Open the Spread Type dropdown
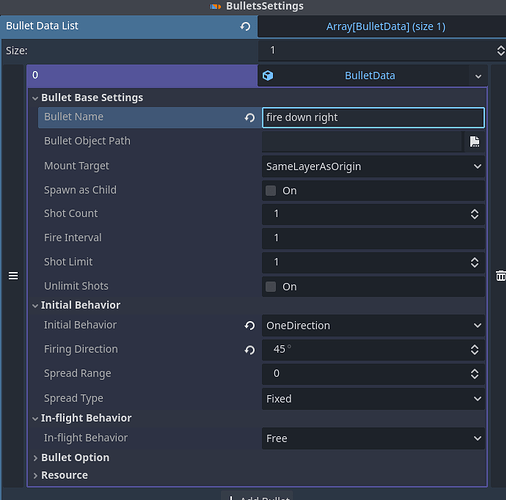Image resolution: width=506 pixels, height=500 pixels. click(373, 399)
